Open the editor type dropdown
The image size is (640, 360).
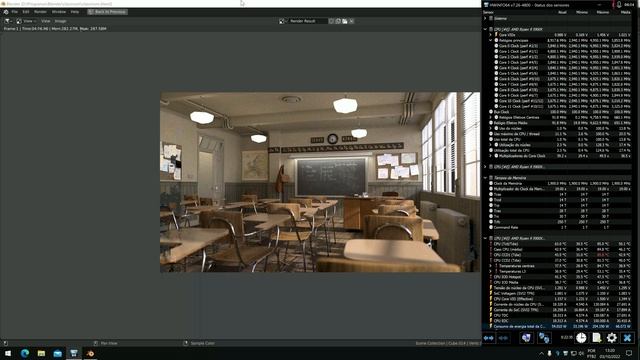coord(8,21)
